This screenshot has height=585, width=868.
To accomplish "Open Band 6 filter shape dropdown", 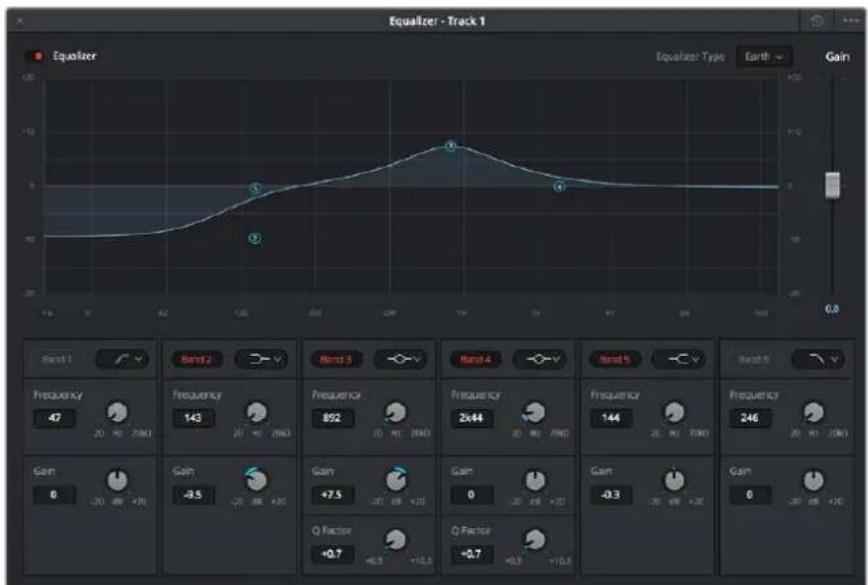I will tap(819, 359).
